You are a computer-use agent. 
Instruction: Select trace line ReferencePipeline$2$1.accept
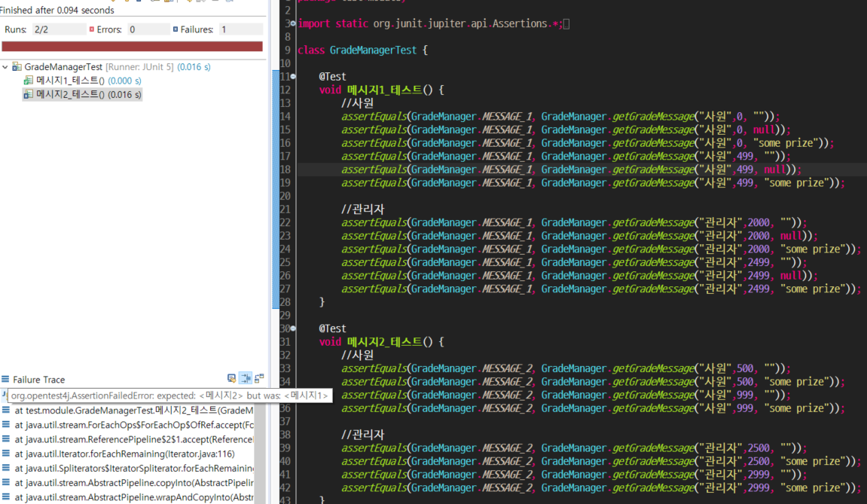(134, 439)
